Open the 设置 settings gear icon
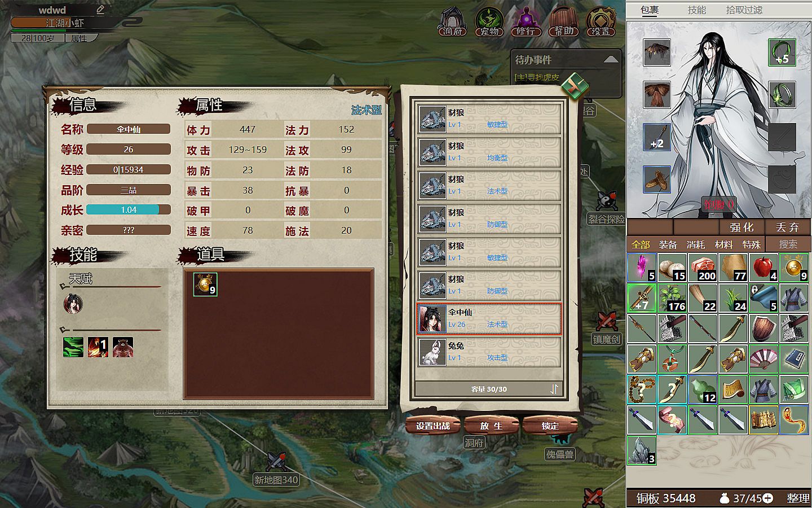Image resolution: width=812 pixels, height=508 pixels. point(601,22)
